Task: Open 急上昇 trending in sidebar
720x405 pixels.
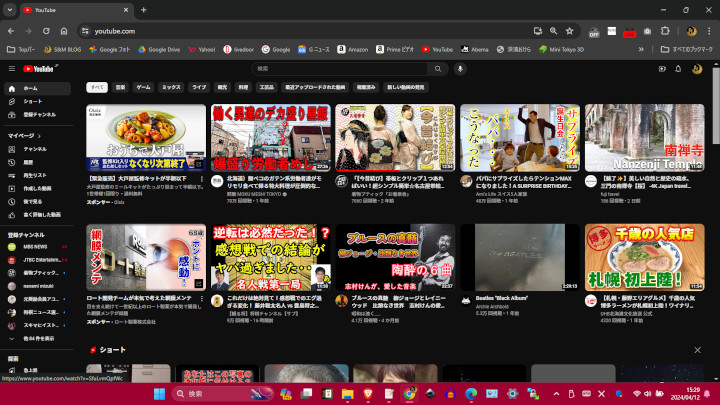Action: click(38, 370)
